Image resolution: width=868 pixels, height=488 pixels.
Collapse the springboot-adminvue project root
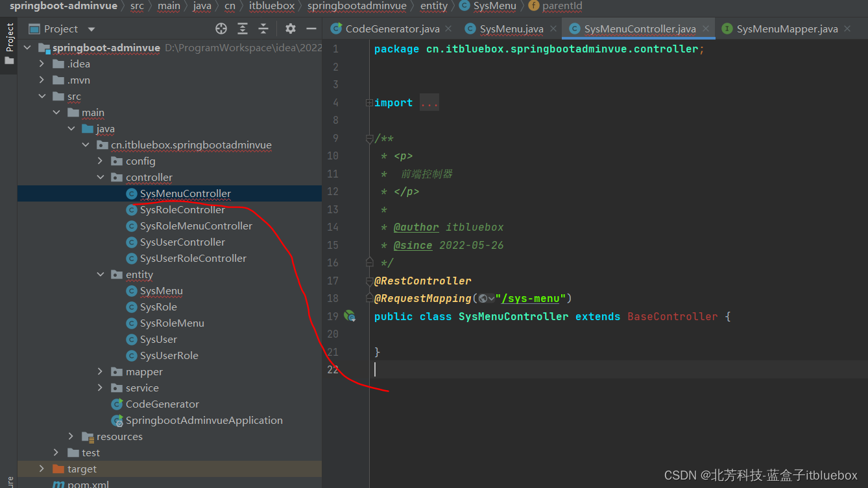click(x=27, y=48)
